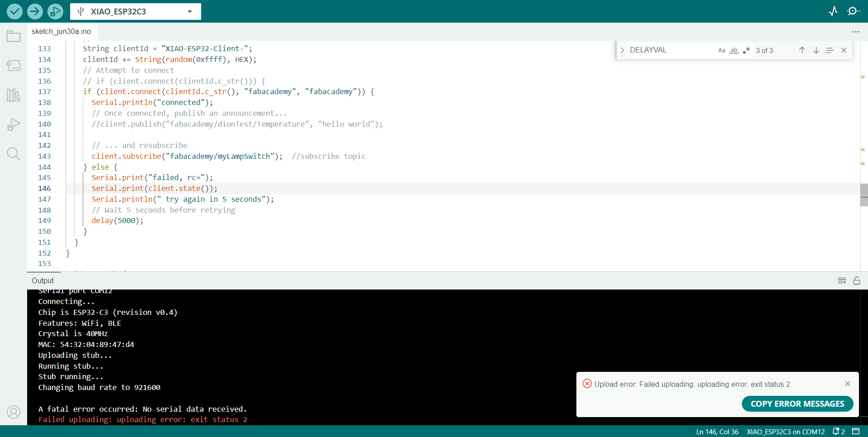Click line number 146 in the gutter
This screenshot has height=437, width=868.
44,188
